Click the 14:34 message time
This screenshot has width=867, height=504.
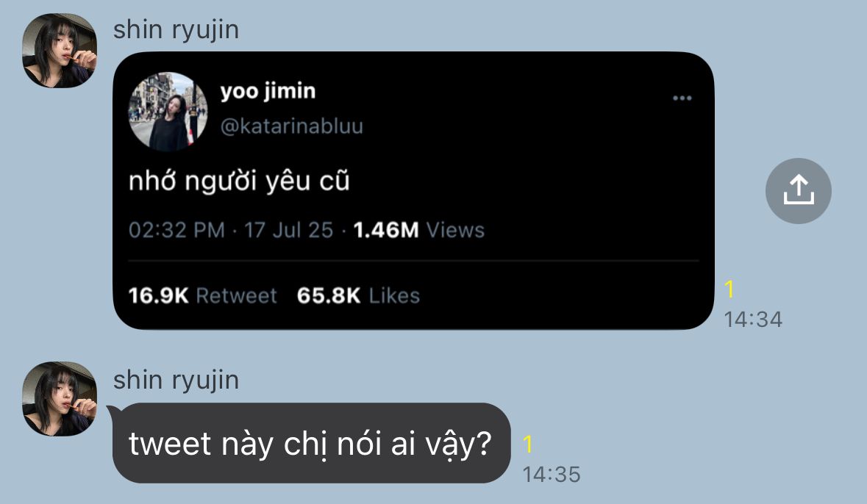click(x=753, y=320)
